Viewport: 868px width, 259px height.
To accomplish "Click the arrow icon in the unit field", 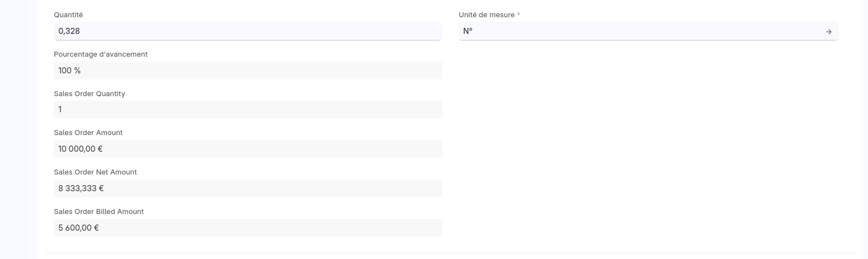I will tap(829, 32).
